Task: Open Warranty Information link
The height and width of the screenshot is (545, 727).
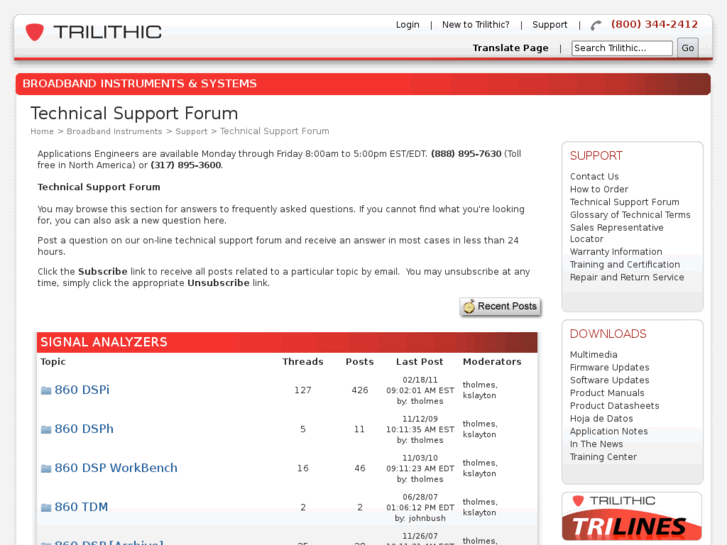Action: pos(616,252)
